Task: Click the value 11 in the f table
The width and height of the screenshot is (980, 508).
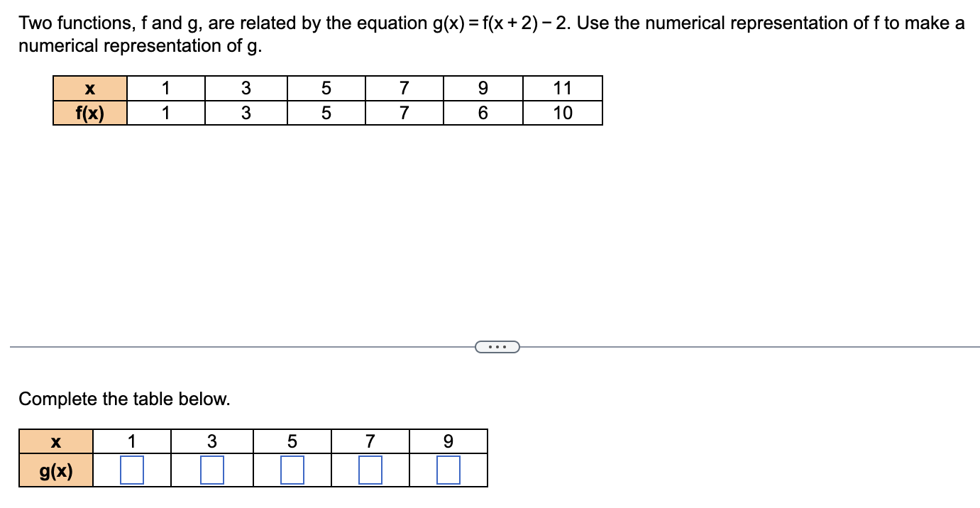Action: click(563, 87)
